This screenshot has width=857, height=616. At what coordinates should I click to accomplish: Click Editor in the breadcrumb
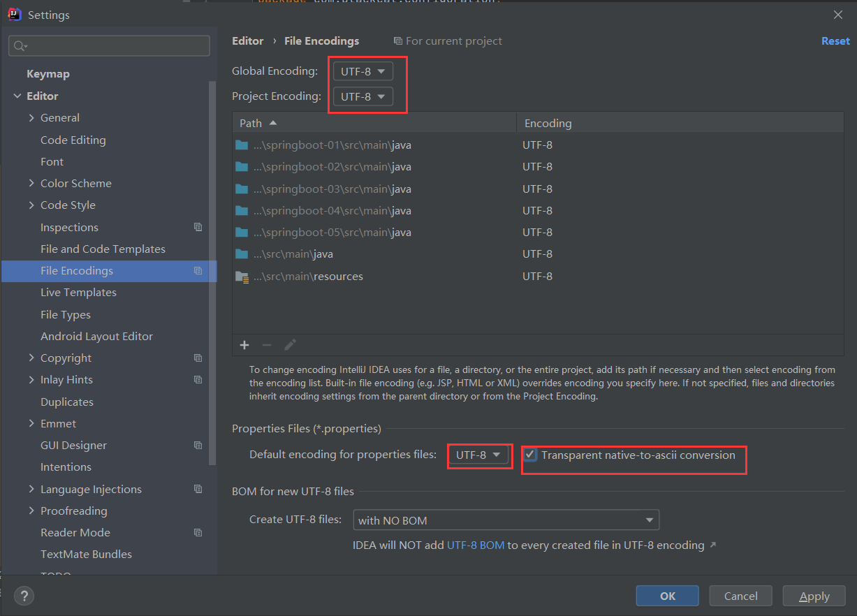tap(248, 41)
